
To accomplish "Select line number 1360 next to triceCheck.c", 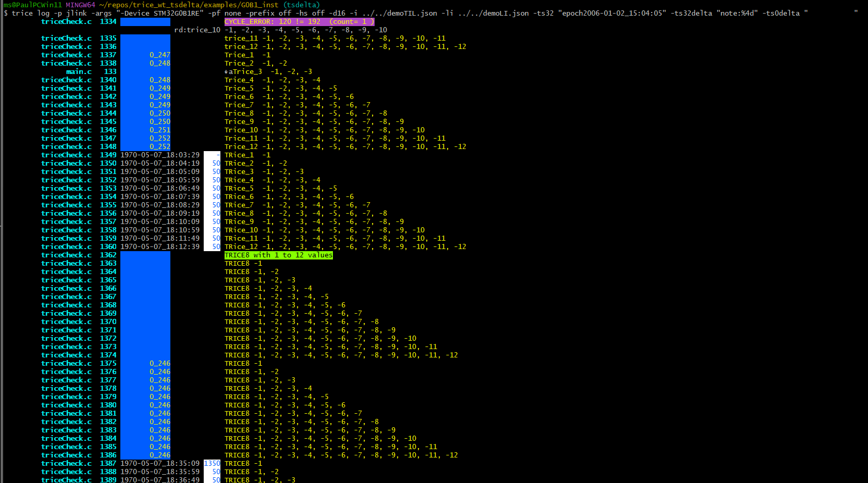I will [x=108, y=246].
